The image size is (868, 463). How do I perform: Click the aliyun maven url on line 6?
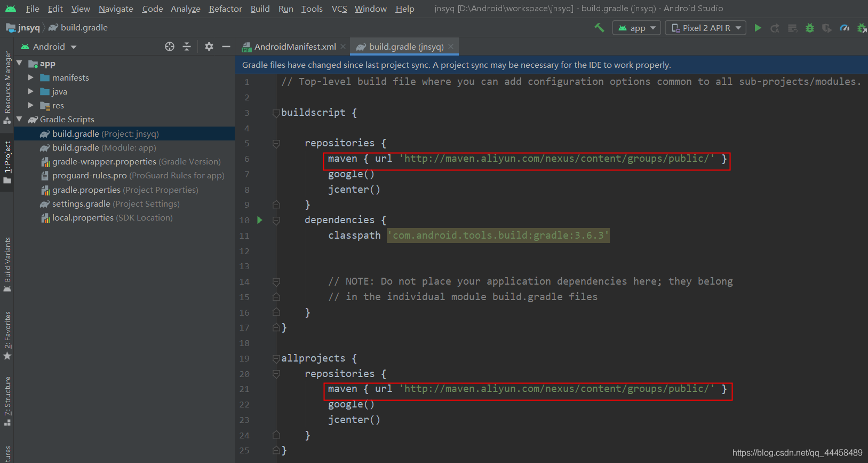tap(557, 159)
